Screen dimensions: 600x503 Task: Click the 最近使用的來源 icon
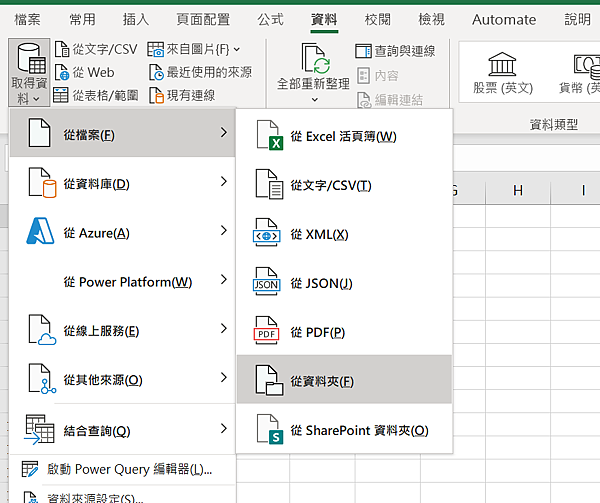pos(156,72)
